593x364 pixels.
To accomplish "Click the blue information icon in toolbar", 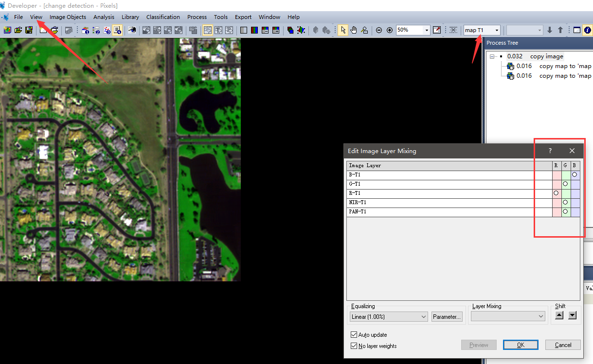I will tap(587, 30).
